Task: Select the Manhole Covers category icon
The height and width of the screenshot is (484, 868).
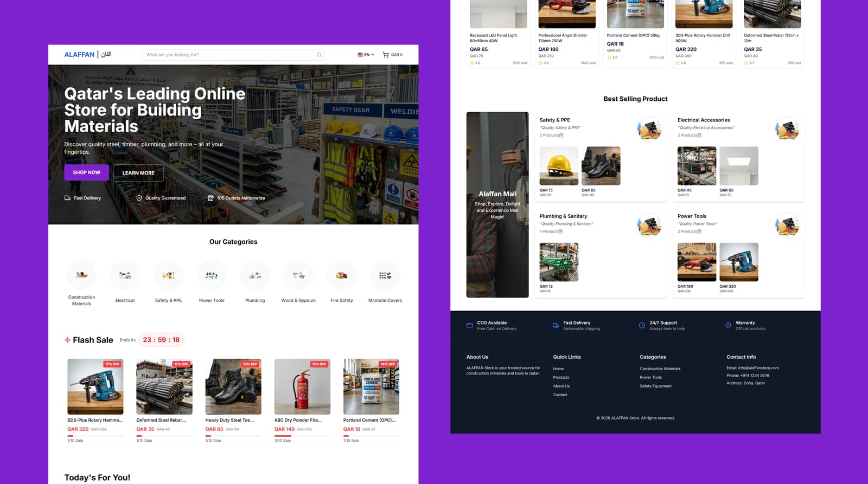Action: point(385,275)
